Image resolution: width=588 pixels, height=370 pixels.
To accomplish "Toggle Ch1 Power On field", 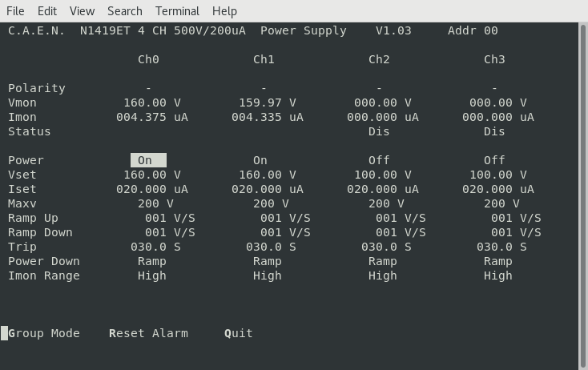I will [x=260, y=160].
